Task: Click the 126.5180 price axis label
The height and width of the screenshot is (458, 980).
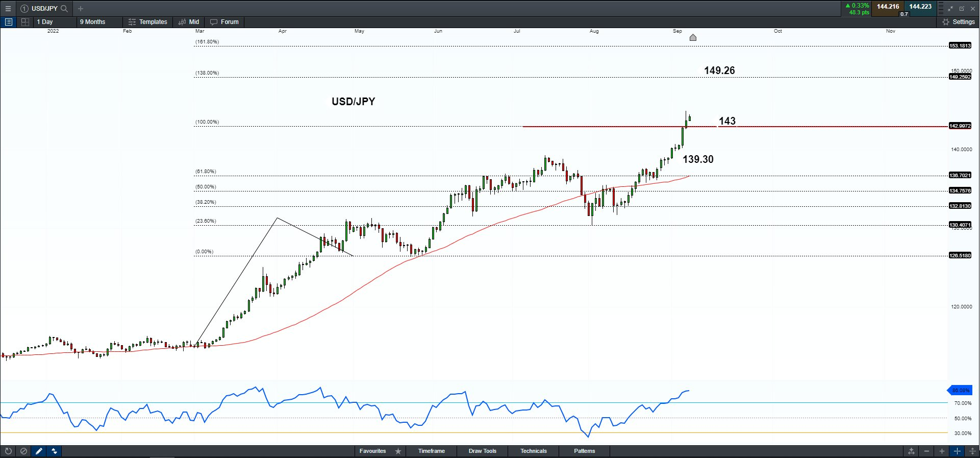Action: (x=960, y=256)
